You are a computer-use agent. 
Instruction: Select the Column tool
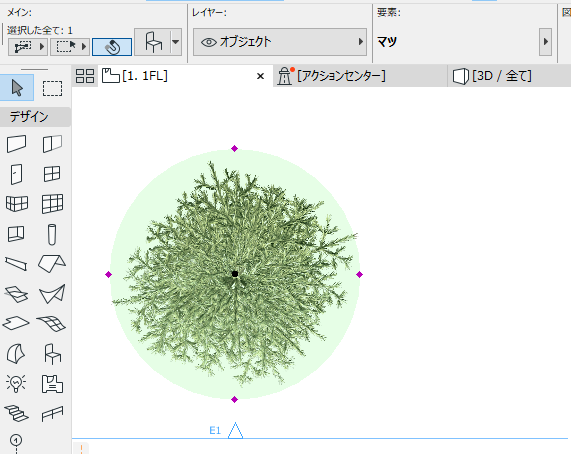tap(52, 234)
